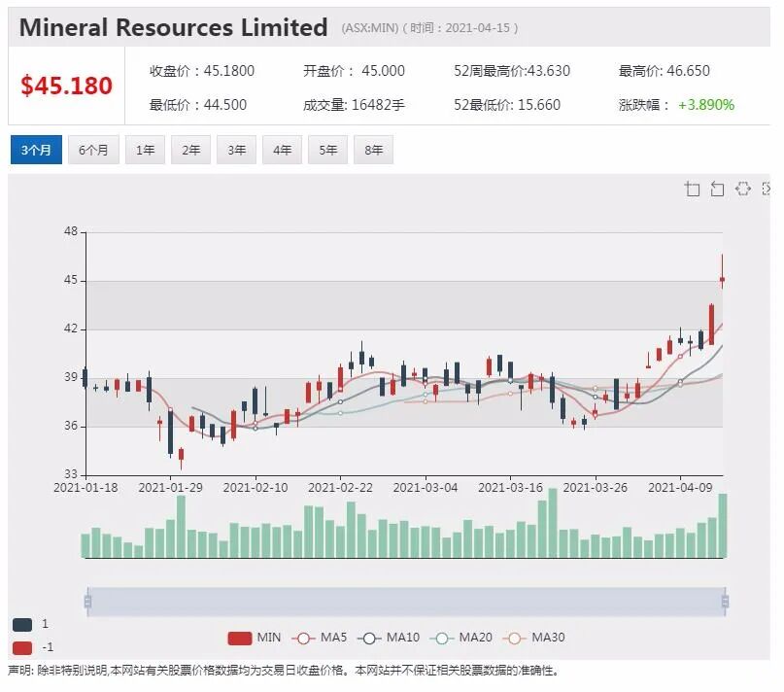The image size is (784, 692).
Task: Click the 收盘价 45.1800 value
Action: pos(229,71)
